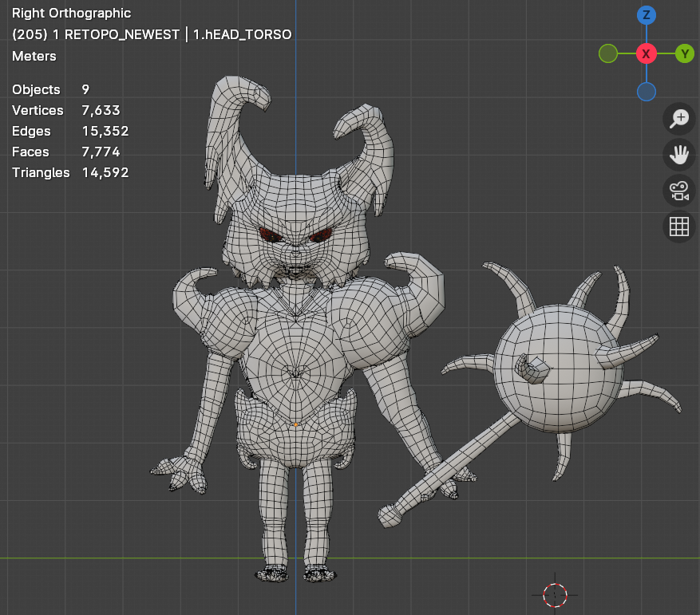This screenshot has width=700, height=615.
Task: Click the zoom magnifier gizmo button
Action: coord(678,120)
